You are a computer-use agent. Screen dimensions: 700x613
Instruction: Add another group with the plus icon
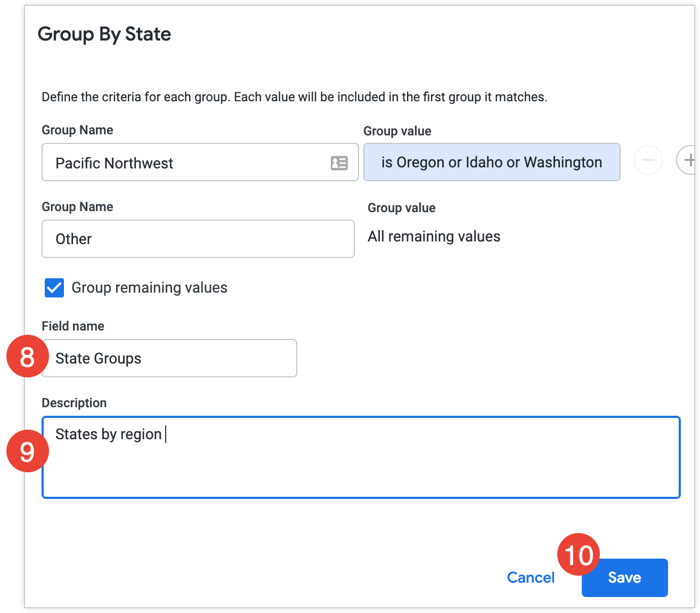[690, 159]
